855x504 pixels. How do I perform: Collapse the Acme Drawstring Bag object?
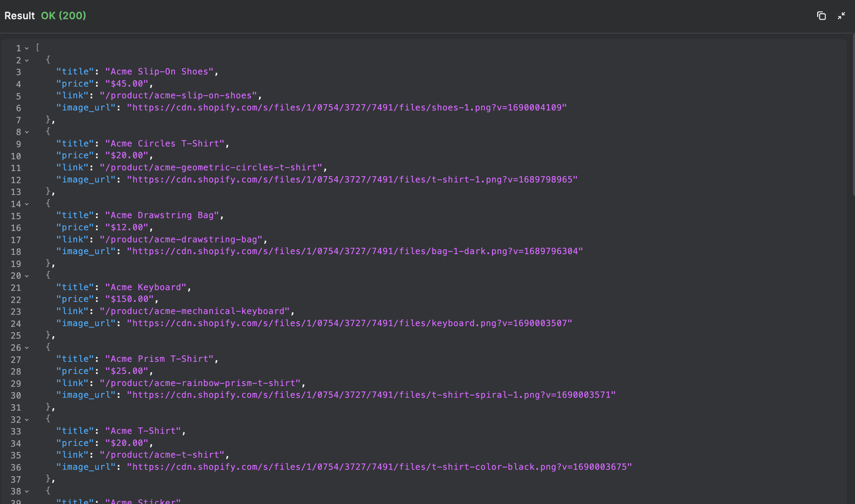coord(27,203)
